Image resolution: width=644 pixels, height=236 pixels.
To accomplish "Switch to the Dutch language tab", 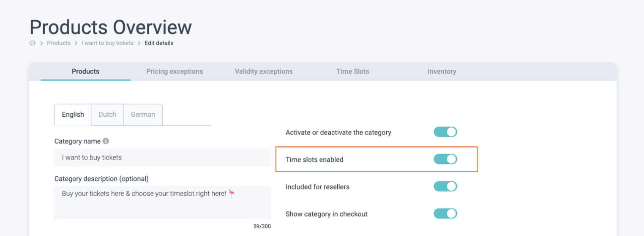I will click(107, 115).
